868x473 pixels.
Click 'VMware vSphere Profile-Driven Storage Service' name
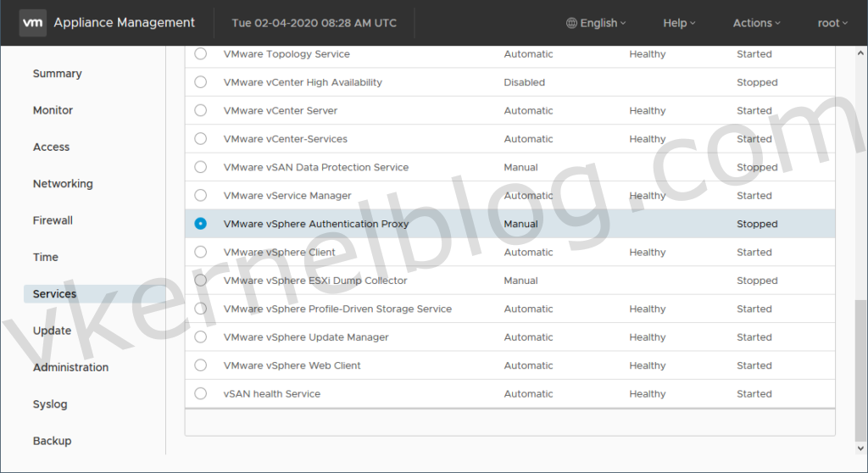(337, 309)
